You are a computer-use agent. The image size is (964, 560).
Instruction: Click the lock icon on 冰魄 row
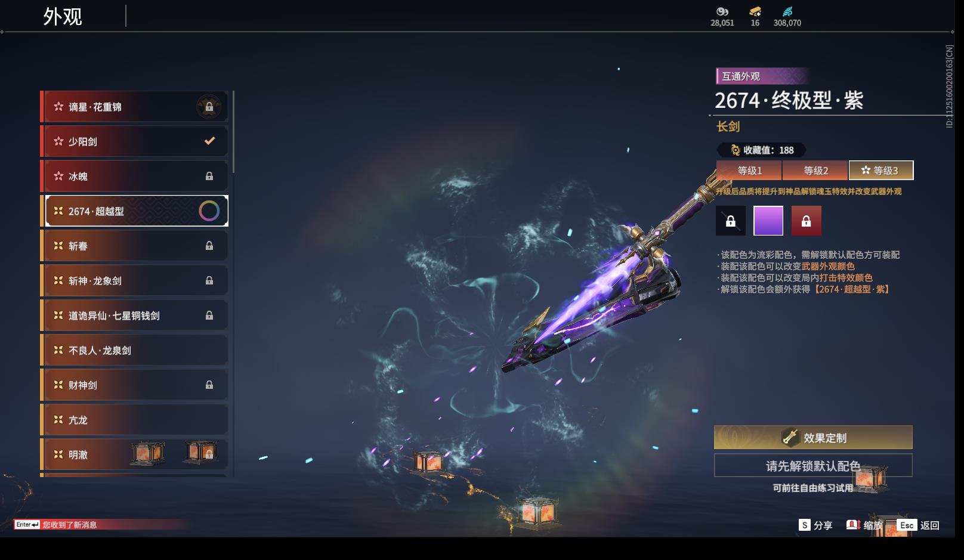pos(209,176)
